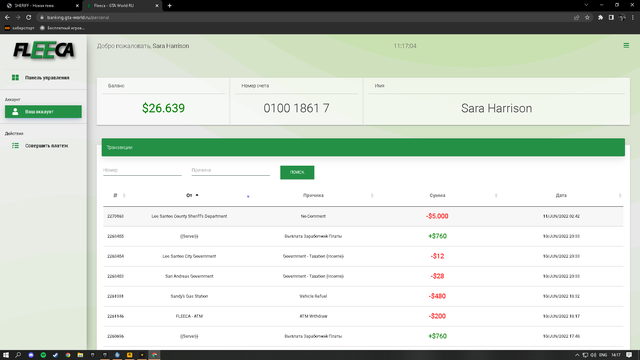Click the Vehicle Refuel reason cell
This screenshot has height=360, width=640.
point(313,296)
